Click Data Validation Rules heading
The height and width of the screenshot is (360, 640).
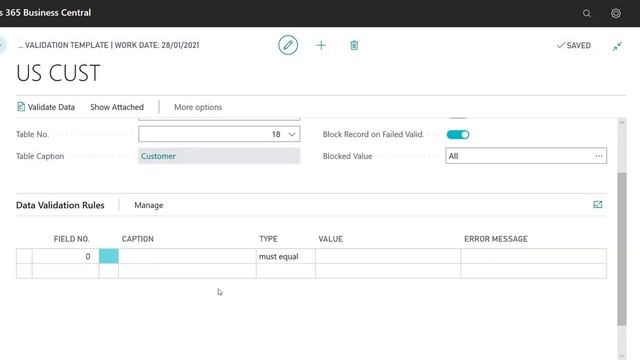(x=60, y=205)
